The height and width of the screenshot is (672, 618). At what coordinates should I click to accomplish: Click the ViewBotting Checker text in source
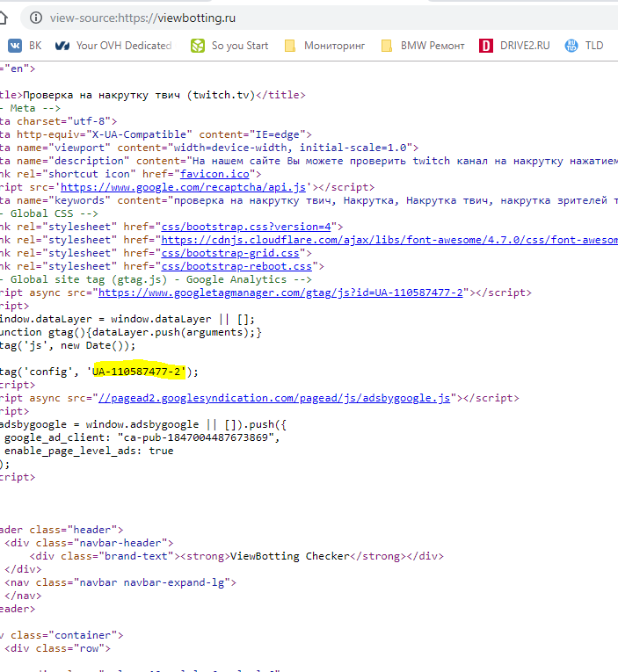click(290, 556)
